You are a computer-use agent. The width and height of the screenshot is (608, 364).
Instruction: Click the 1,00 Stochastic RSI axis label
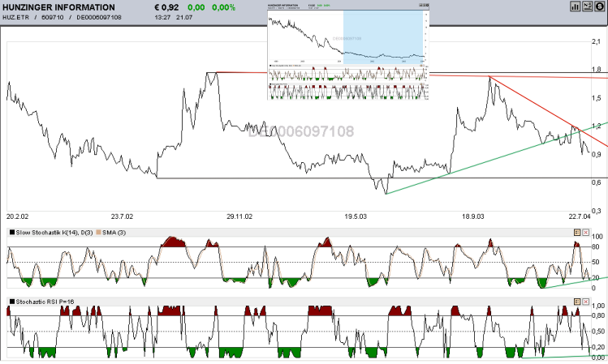tap(598, 306)
